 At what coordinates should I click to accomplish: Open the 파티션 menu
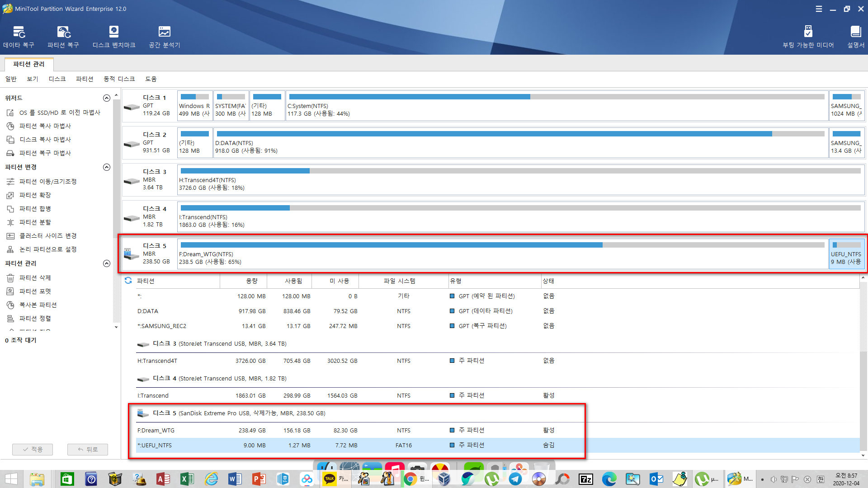point(85,79)
